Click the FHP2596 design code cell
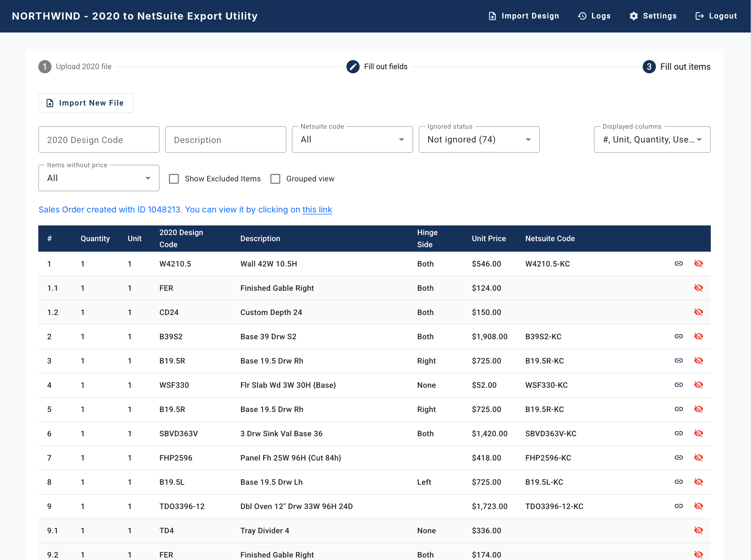The image size is (751, 560). tap(176, 458)
